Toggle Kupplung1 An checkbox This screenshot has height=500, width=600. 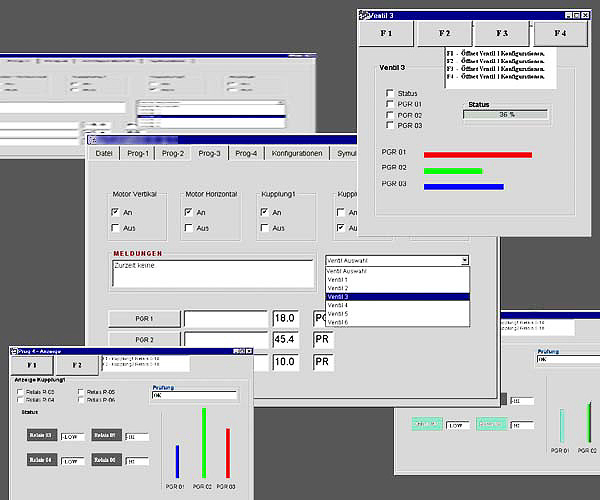coord(263,212)
